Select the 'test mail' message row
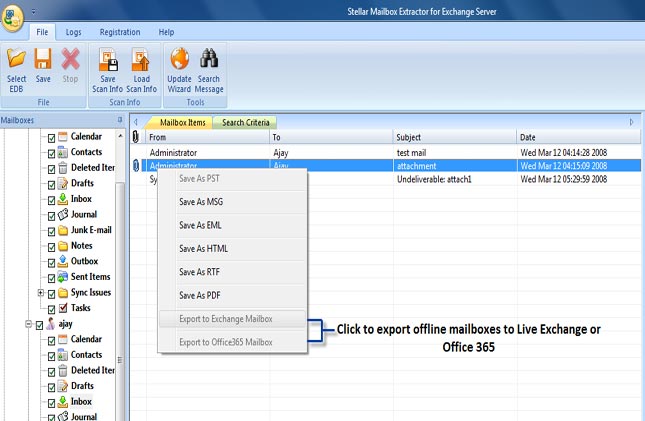The width and height of the screenshot is (645, 421). (x=385, y=153)
